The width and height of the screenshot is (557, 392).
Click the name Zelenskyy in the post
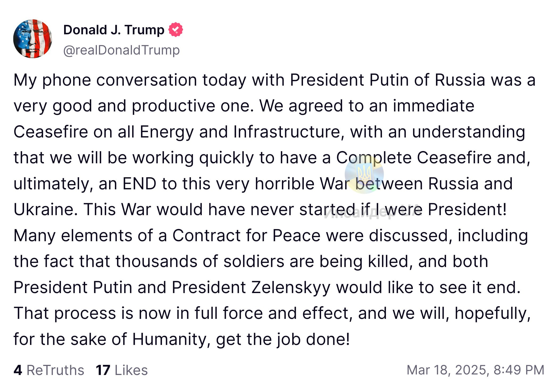291,287
